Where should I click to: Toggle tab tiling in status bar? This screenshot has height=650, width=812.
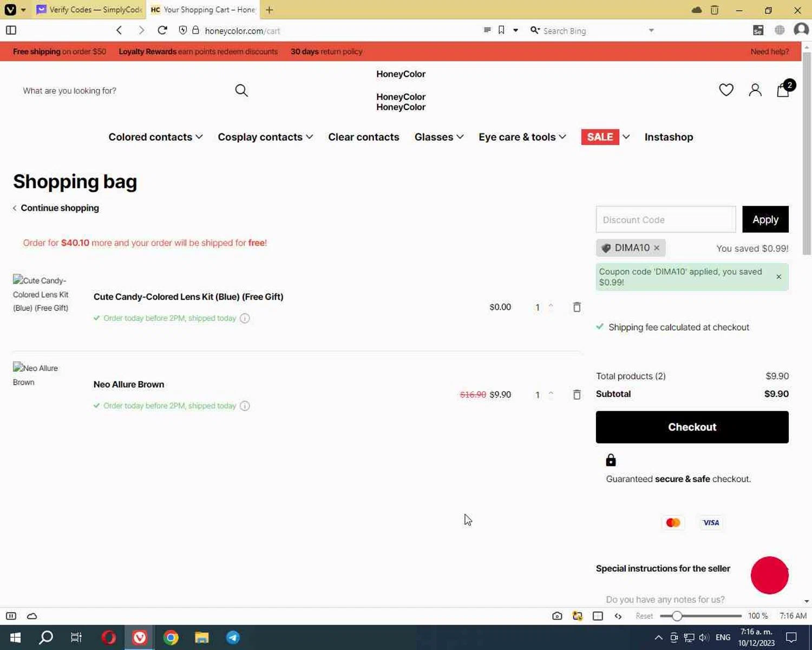pos(598,616)
